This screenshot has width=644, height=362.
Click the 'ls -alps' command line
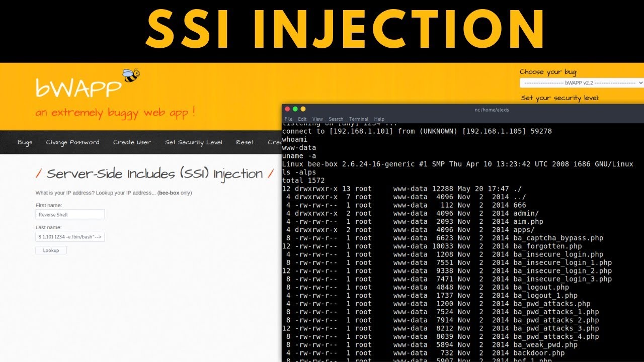[x=299, y=172]
